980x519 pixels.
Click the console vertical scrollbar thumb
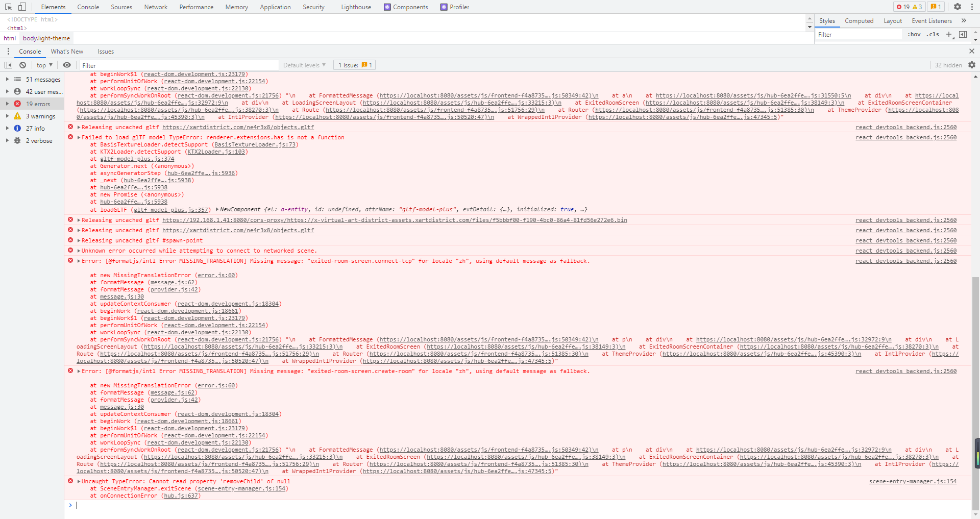(x=975, y=393)
